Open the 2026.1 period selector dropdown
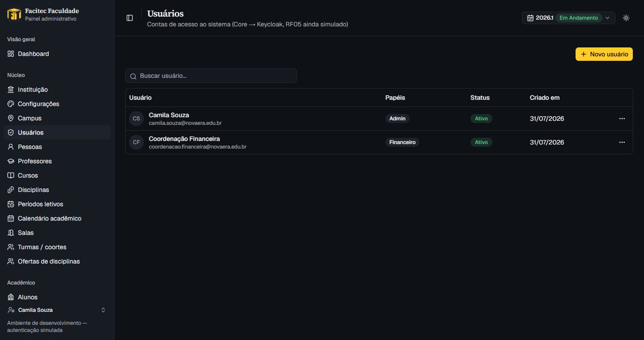The width and height of the screenshot is (644, 340). 568,18
